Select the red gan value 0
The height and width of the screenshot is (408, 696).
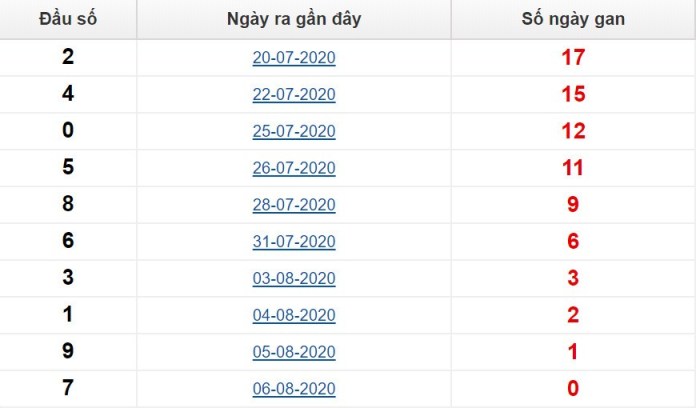click(x=573, y=388)
